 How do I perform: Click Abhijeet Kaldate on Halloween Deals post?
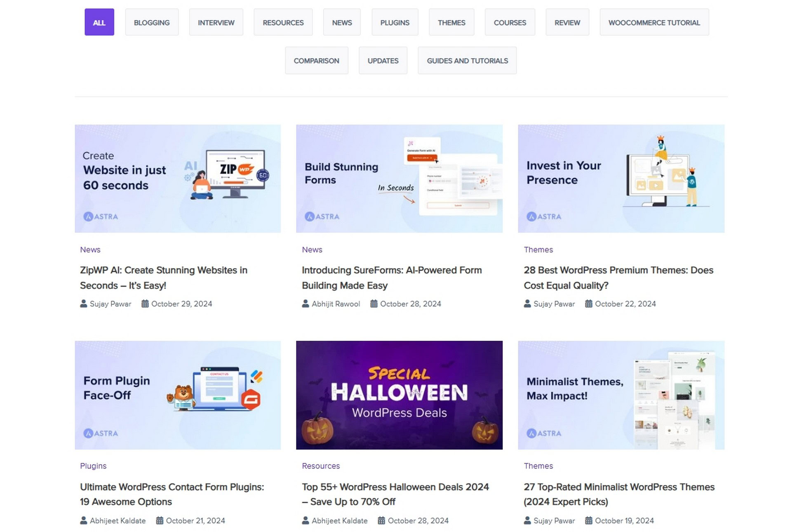coord(340,520)
